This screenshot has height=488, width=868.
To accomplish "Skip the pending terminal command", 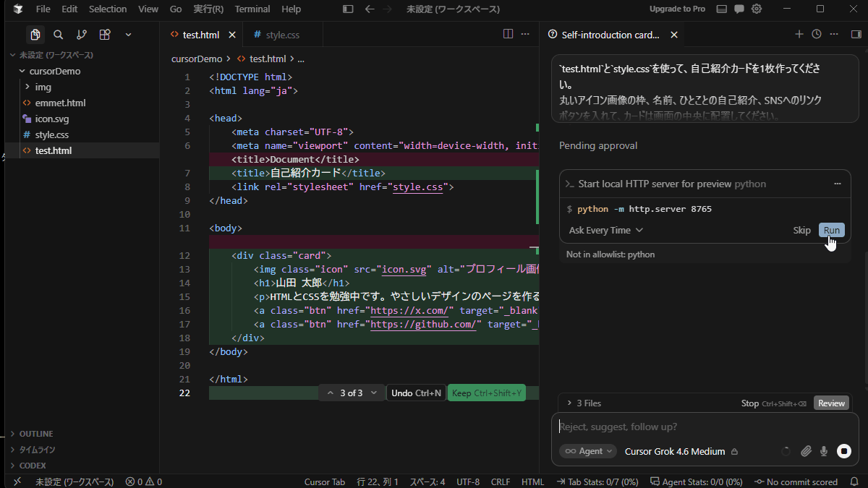I will pyautogui.click(x=801, y=230).
